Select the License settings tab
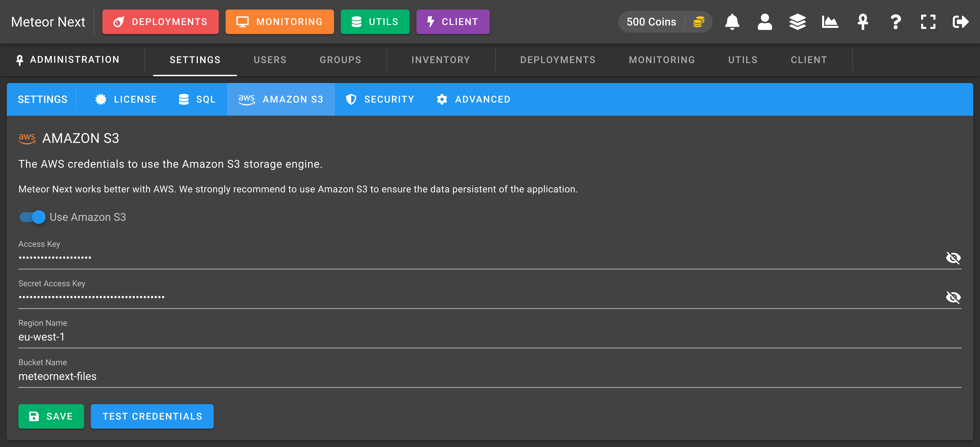 (x=126, y=99)
